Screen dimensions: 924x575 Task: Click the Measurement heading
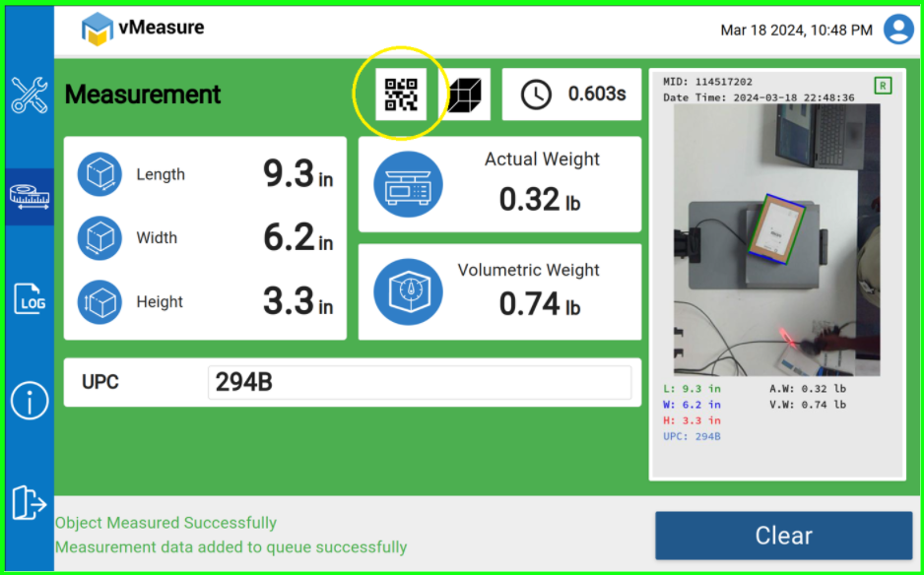click(x=143, y=95)
